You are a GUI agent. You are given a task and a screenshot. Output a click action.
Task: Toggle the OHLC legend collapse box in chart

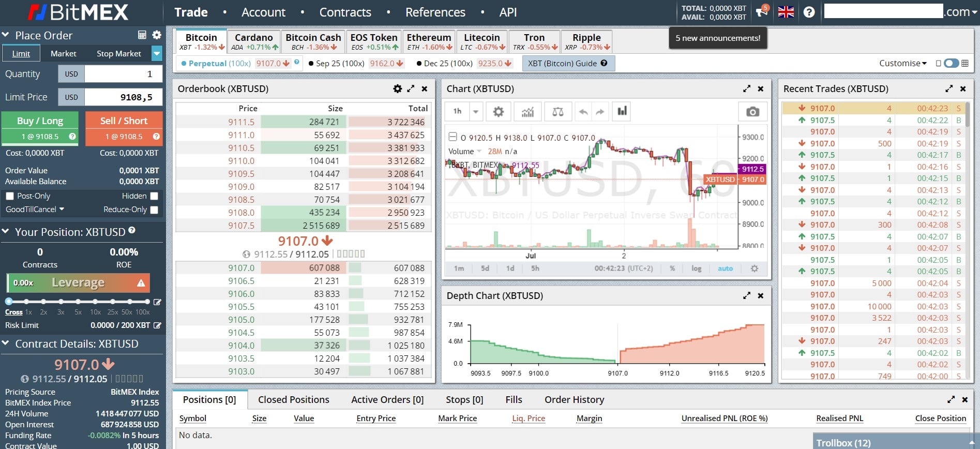(453, 137)
